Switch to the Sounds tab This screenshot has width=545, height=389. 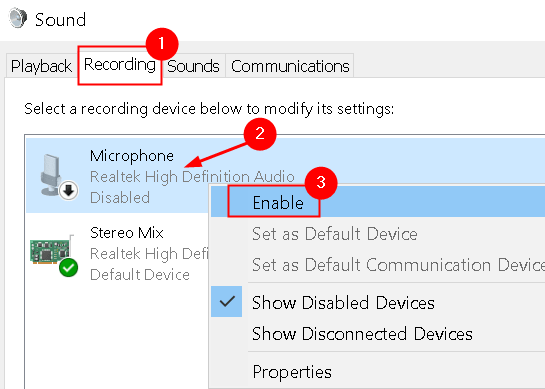click(193, 66)
